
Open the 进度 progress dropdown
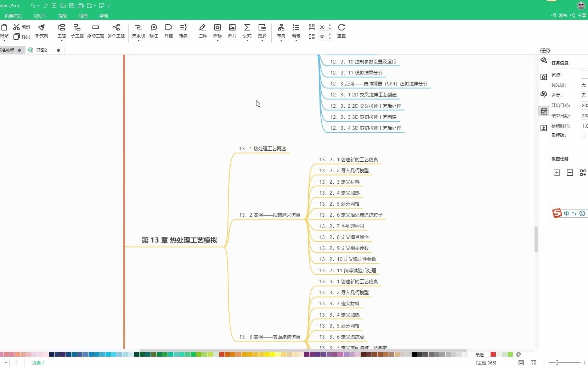point(584,95)
